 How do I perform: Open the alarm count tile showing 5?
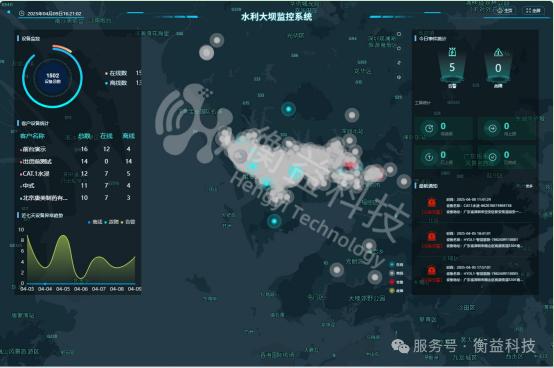452,67
